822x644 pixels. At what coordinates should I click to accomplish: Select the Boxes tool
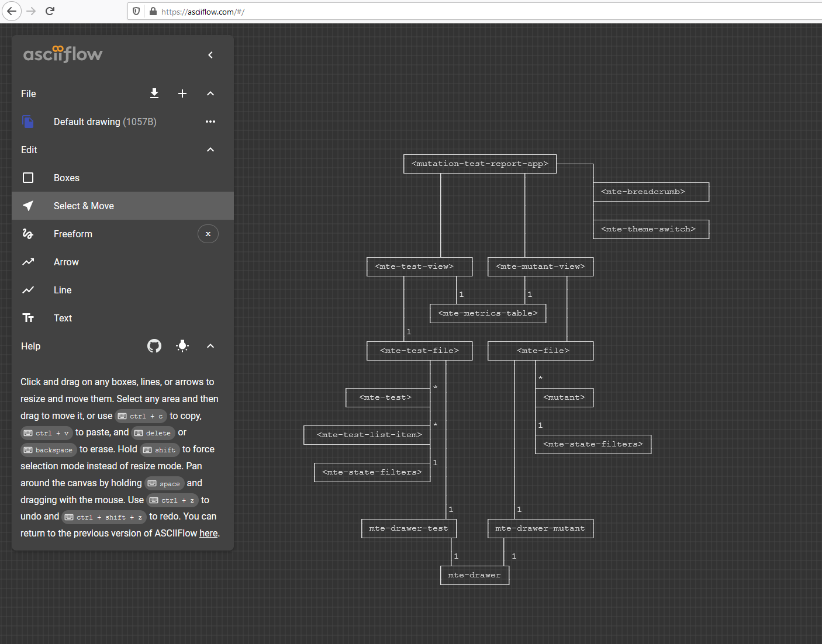pos(123,178)
